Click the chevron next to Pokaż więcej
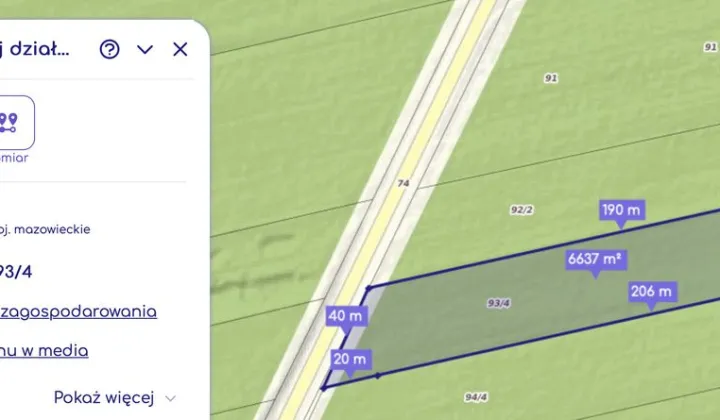This screenshot has height=420, width=720. pyautogui.click(x=170, y=398)
